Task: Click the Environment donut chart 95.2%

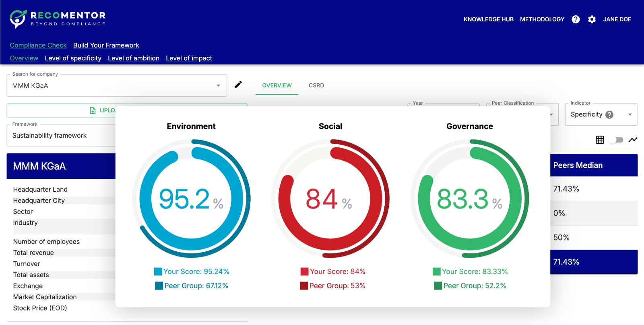Action: pyautogui.click(x=191, y=199)
